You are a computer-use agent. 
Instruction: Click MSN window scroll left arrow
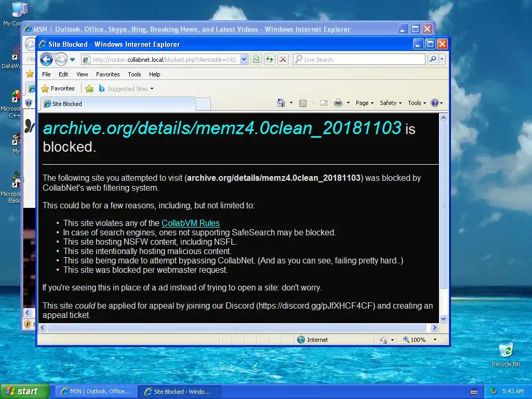[28, 312]
